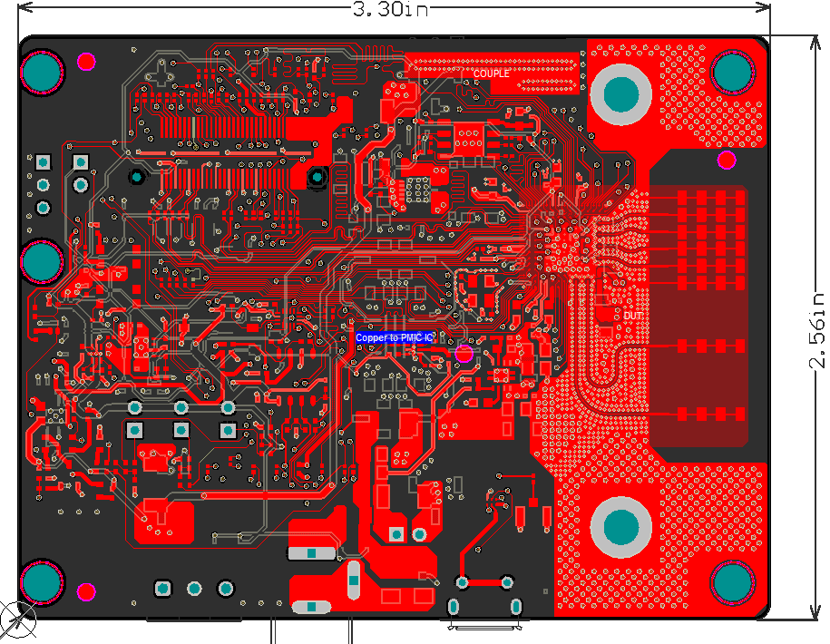Select the highlighted "Copper to PMIC IC" label

pyautogui.click(x=395, y=337)
